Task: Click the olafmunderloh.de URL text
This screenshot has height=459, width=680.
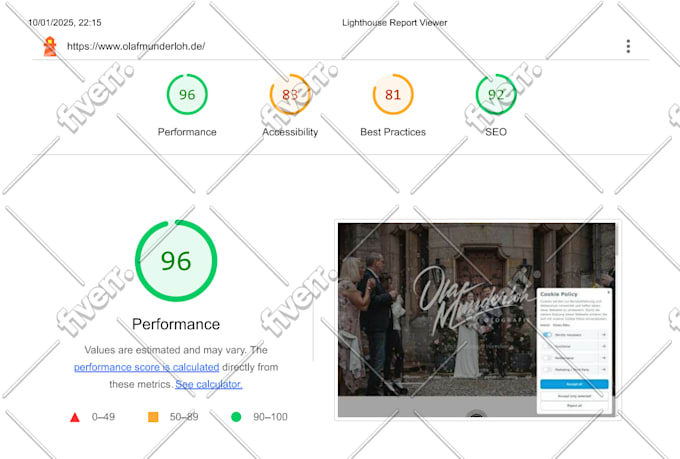Action: tap(136, 46)
